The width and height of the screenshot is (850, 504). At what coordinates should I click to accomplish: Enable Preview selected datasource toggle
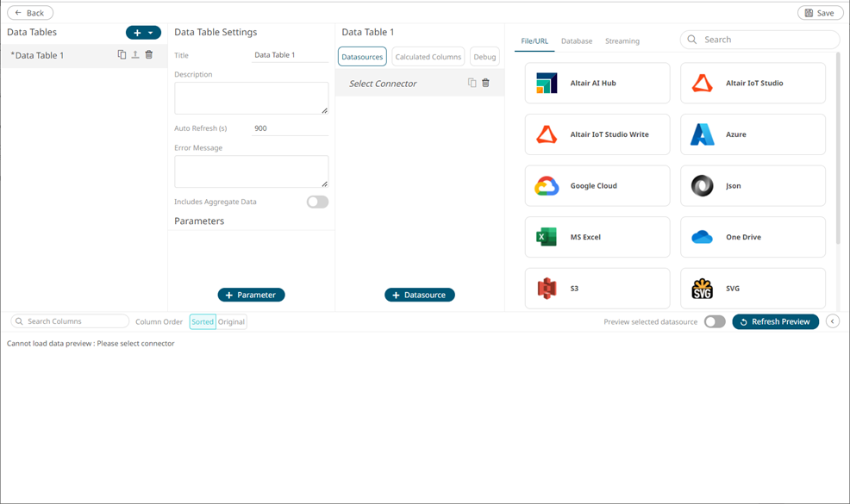point(714,322)
